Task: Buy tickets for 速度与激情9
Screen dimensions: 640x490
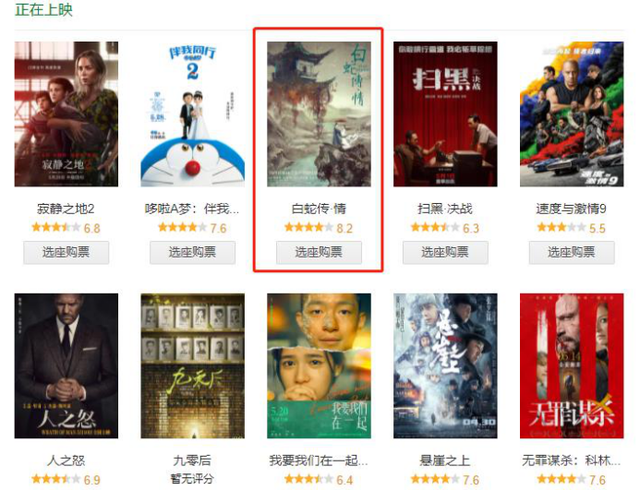Action: (571, 252)
